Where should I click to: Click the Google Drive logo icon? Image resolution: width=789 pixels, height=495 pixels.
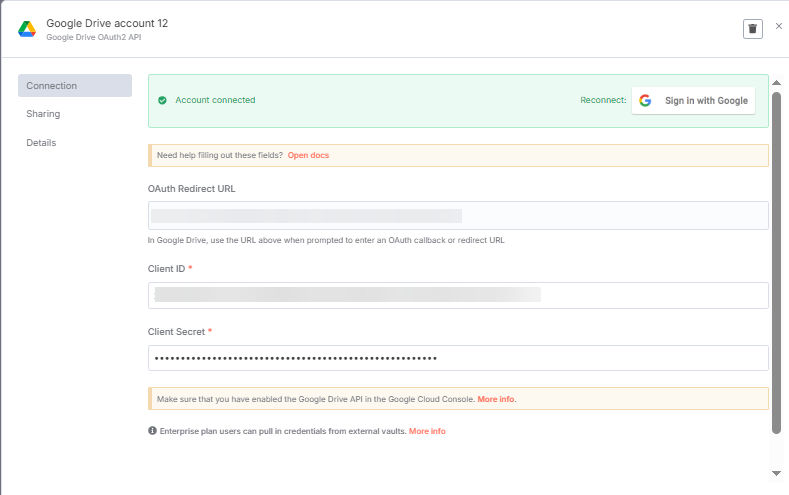point(27,29)
